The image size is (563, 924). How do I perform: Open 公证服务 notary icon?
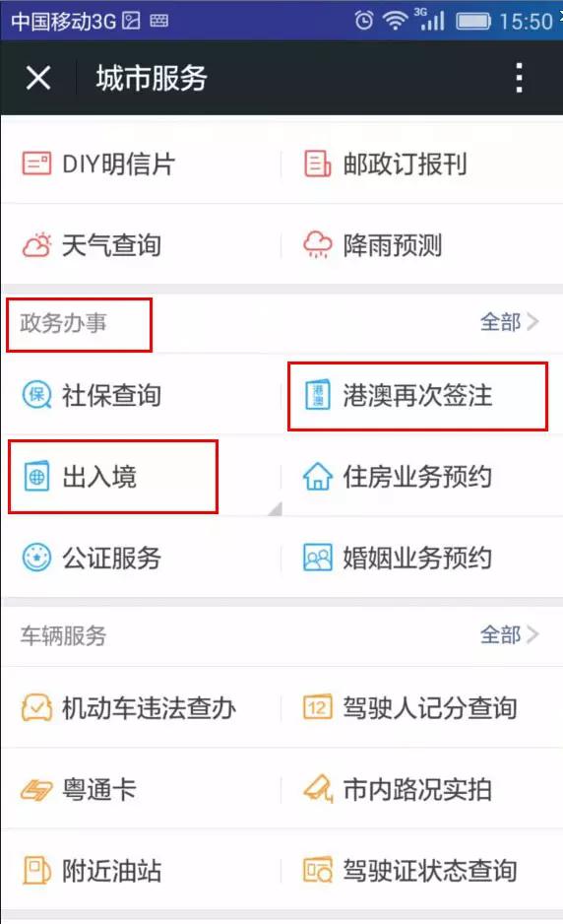click(x=36, y=558)
